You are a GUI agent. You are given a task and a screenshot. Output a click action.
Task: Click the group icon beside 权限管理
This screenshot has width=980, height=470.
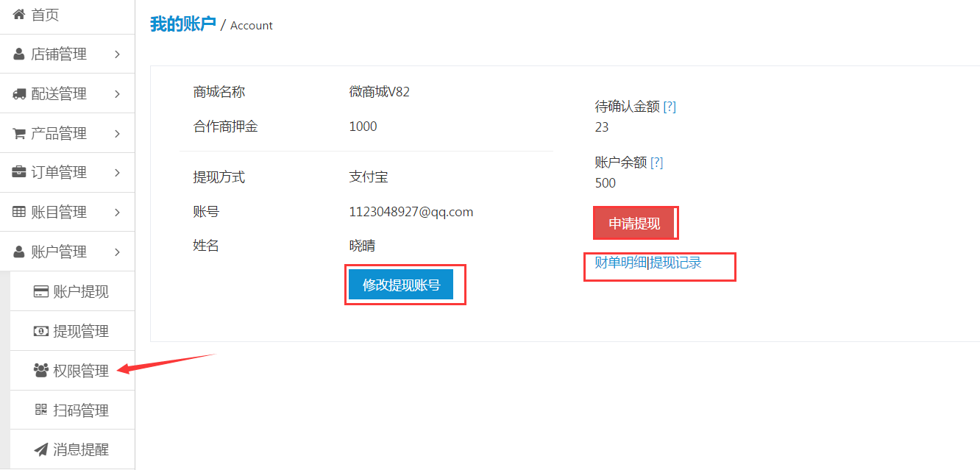41,370
